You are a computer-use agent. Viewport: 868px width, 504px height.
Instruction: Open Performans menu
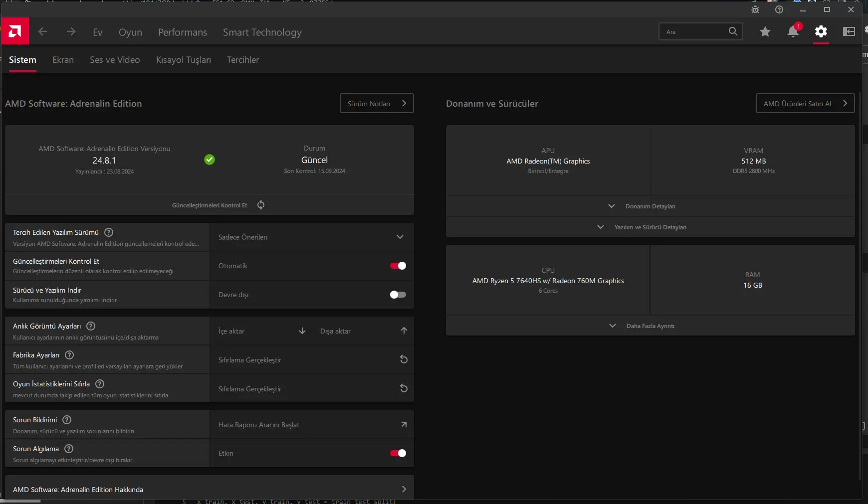point(183,32)
